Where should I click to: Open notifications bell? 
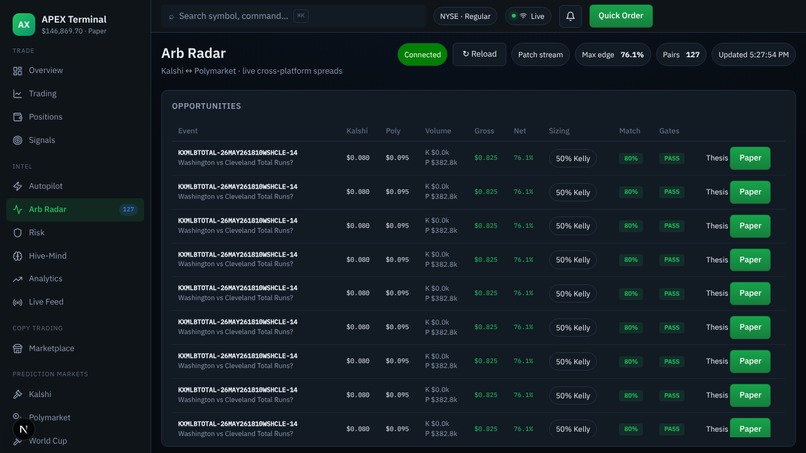pos(570,16)
